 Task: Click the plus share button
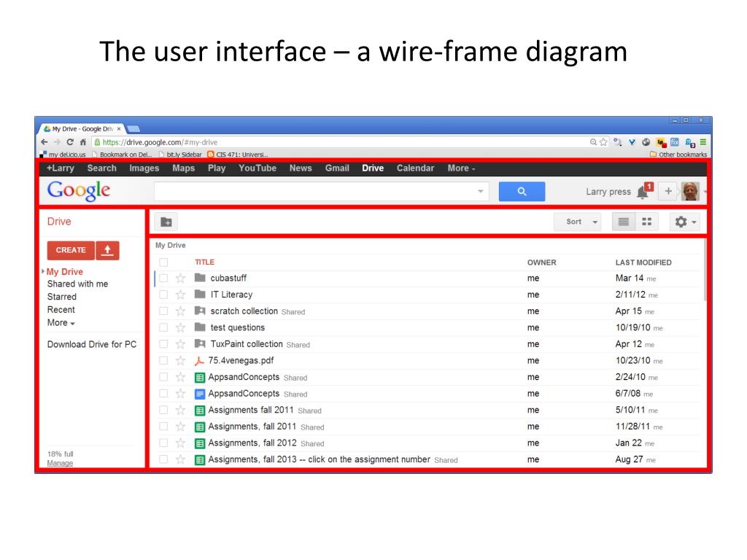668,192
